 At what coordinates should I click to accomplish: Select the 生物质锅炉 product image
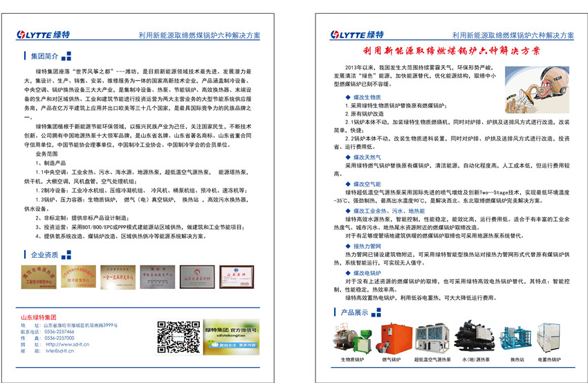tap(351, 339)
